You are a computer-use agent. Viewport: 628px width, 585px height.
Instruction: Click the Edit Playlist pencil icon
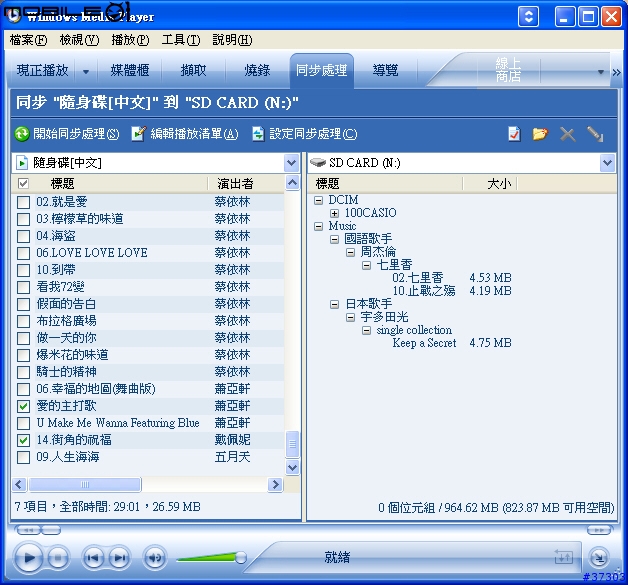138,134
